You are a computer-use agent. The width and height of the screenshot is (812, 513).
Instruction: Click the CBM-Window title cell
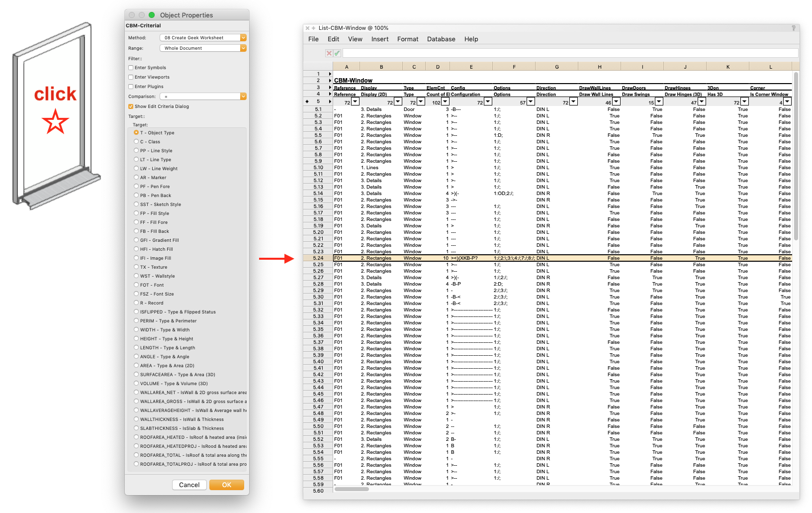tap(353, 81)
